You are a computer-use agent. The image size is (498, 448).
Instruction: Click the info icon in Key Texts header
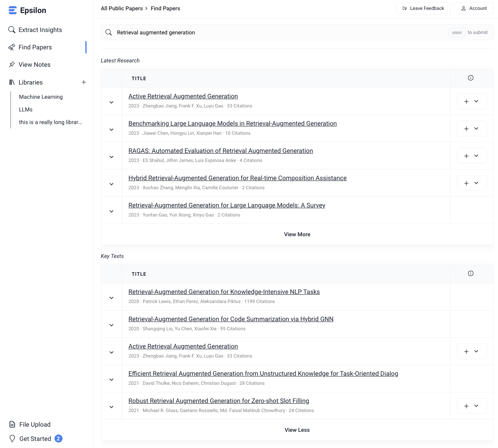pyautogui.click(x=471, y=273)
